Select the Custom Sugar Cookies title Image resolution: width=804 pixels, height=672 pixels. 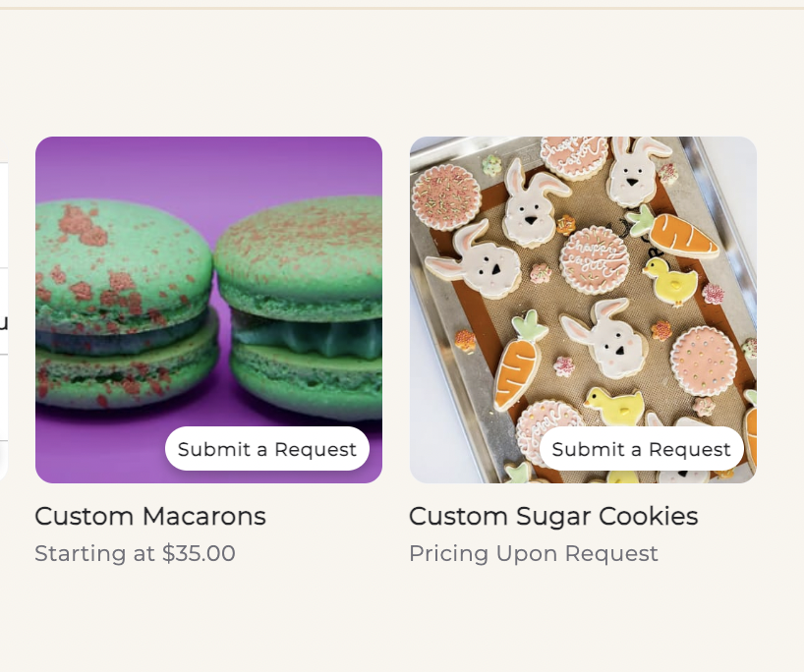[553, 517]
